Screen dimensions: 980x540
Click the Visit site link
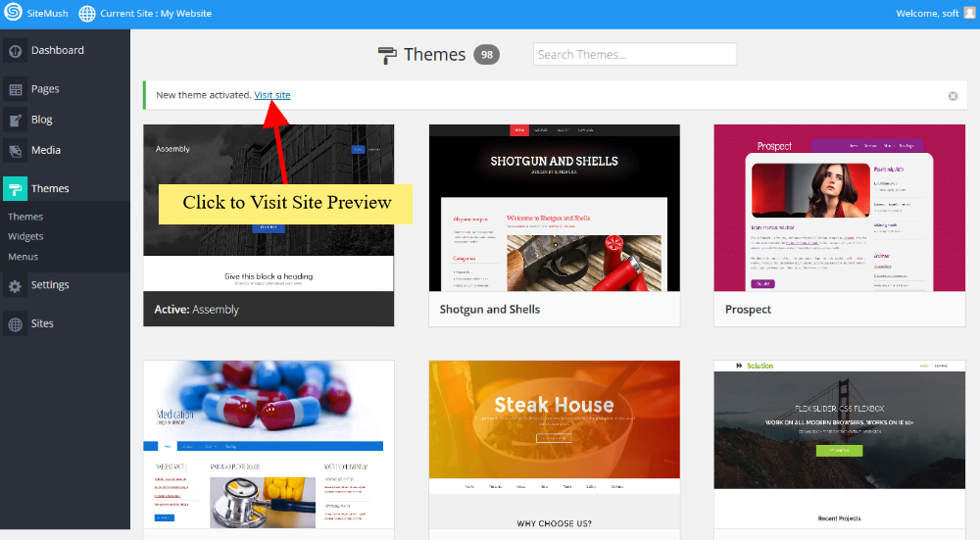272,95
